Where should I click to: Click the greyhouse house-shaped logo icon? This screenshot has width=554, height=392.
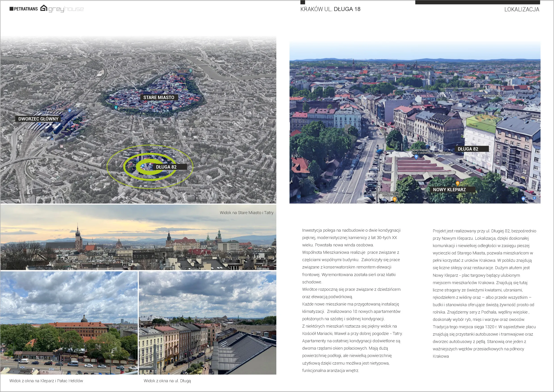[44, 8]
